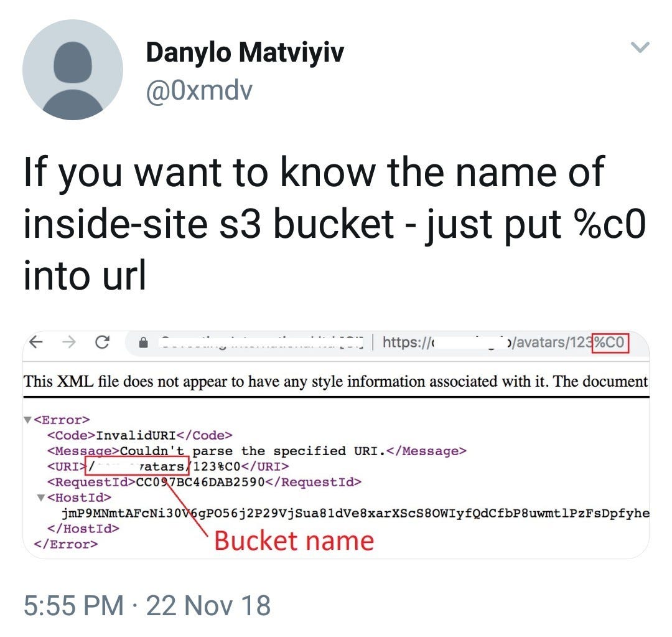Image resolution: width=672 pixels, height=637 pixels.
Task: Click the browser forward arrow icon
Action: (69, 342)
